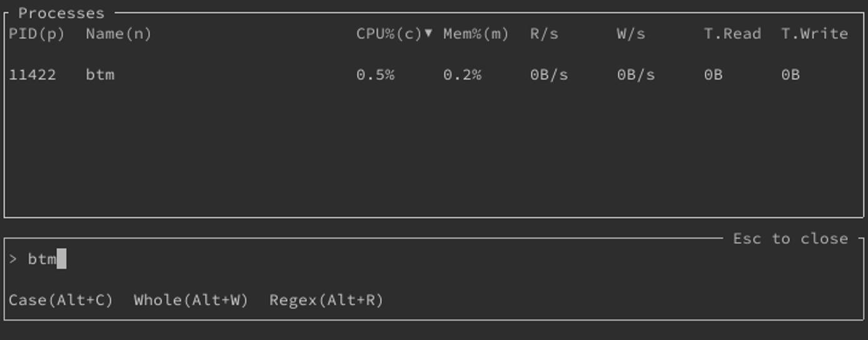Screen dimensions: 868x340
Task: Click the CPU%(c) column header
Action: coord(389,34)
